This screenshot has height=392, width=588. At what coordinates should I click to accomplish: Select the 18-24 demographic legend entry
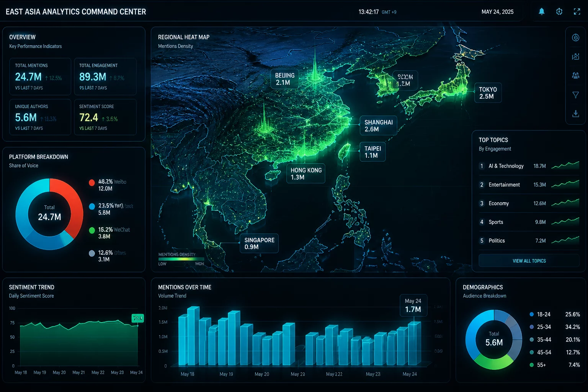(555, 314)
